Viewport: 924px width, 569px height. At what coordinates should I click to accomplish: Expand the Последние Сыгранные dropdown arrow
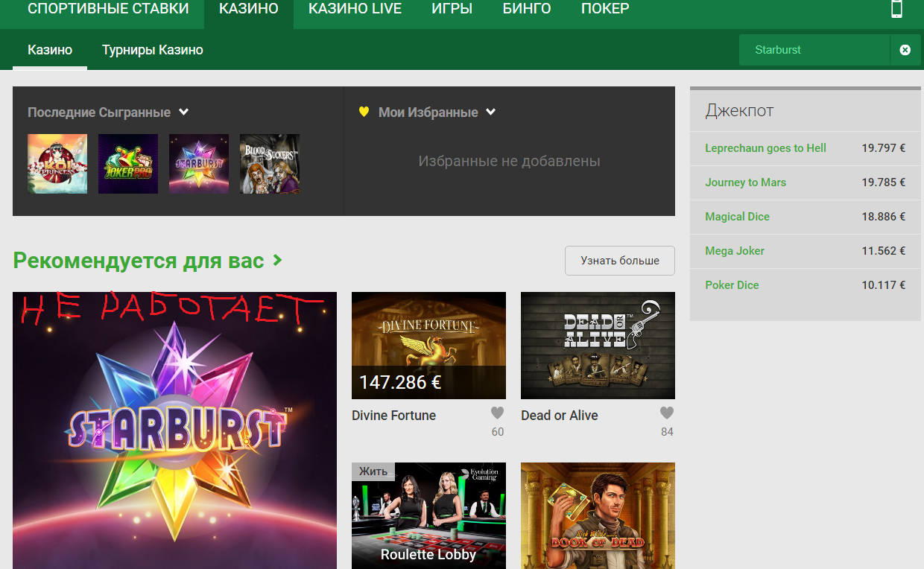184,112
